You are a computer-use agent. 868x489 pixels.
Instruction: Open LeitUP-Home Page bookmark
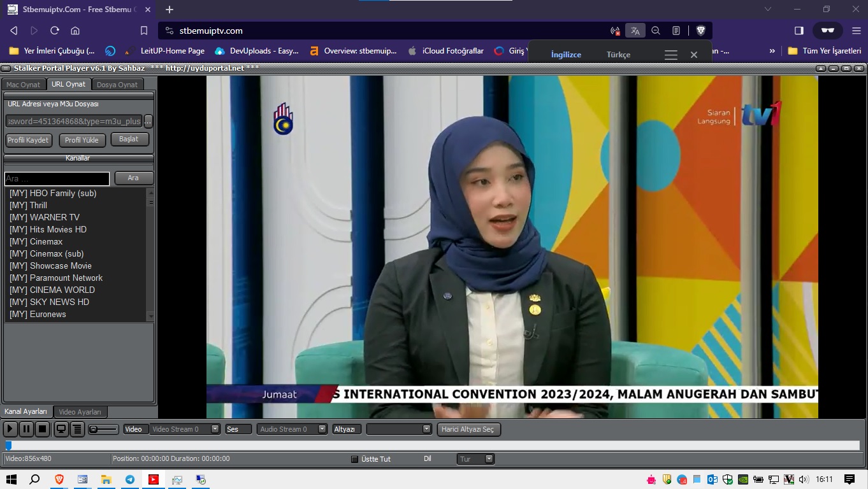tap(164, 51)
